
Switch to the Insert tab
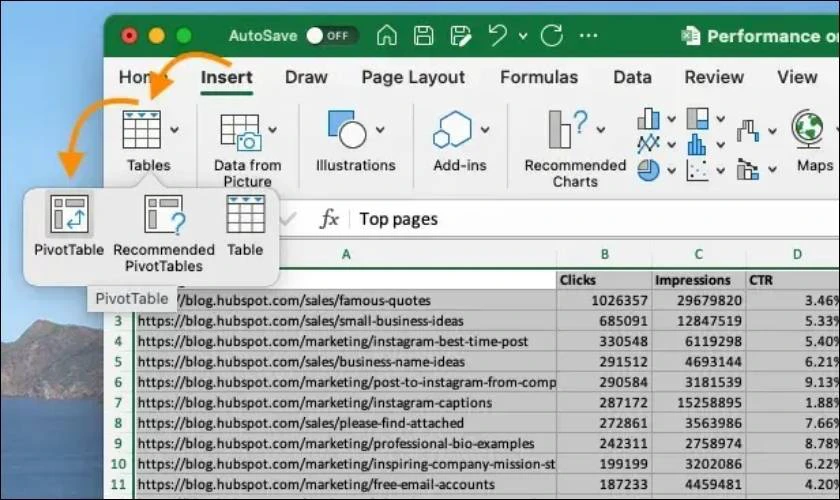[x=227, y=77]
